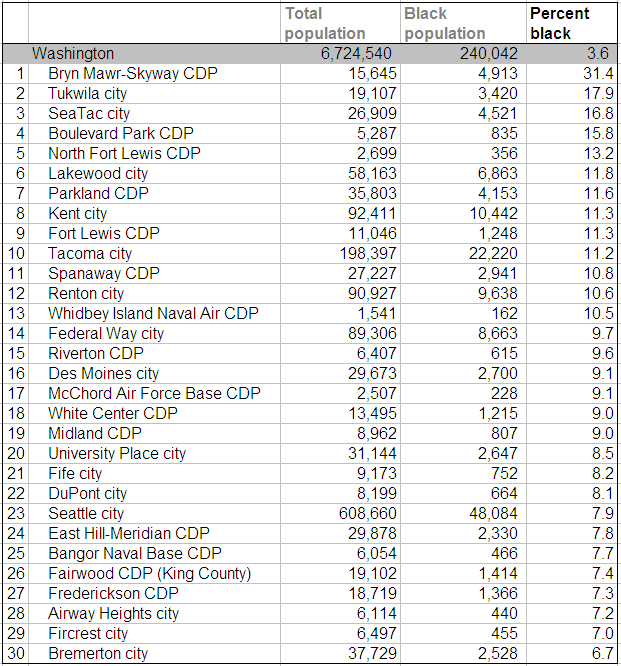Select the 'Bangor Naval Base CDP' cell
Viewport: 621px width, 666px height.
154,553
